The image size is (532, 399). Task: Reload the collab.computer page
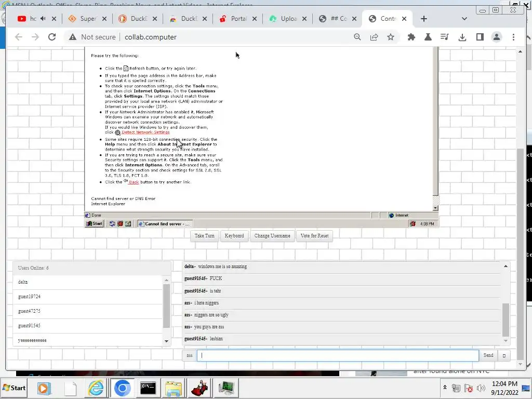(52, 37)
